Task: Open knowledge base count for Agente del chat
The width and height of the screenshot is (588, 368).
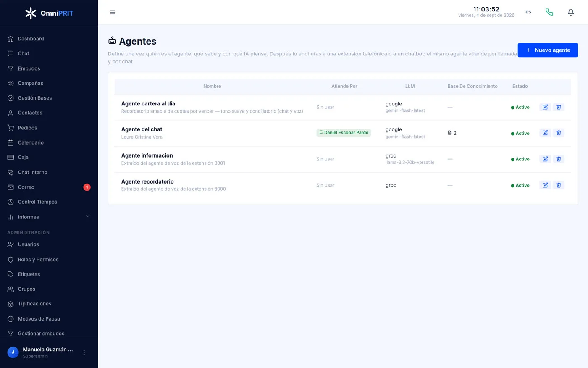Action: pos(452,133)
